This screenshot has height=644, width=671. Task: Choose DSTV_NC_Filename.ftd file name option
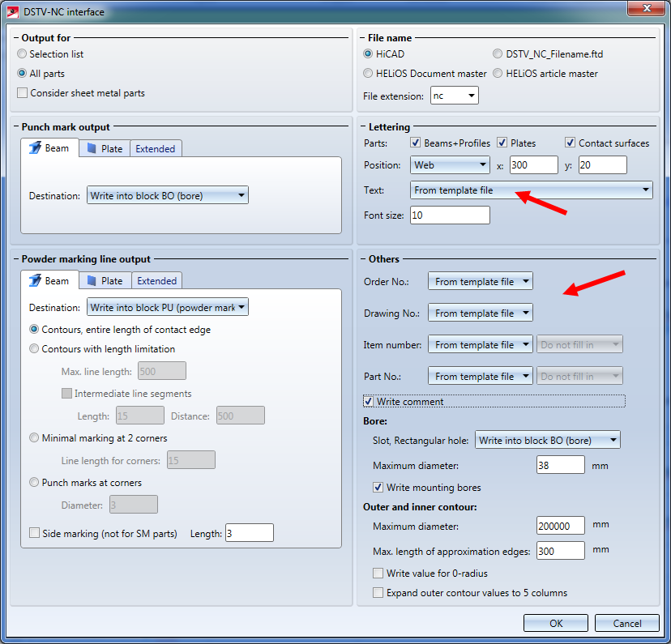coord(498,54)
